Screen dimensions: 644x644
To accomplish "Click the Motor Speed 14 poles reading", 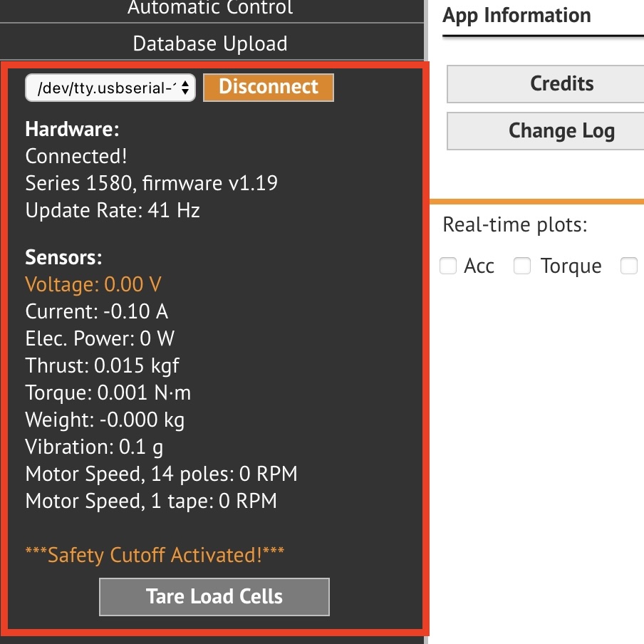I will pyautogui.click(x=161, y=474).
